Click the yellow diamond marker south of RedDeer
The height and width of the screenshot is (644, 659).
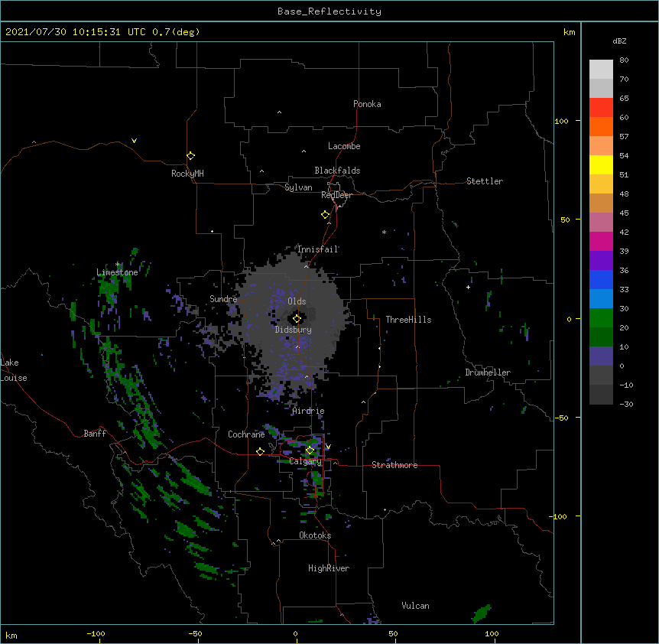click(x=325, y=215)
